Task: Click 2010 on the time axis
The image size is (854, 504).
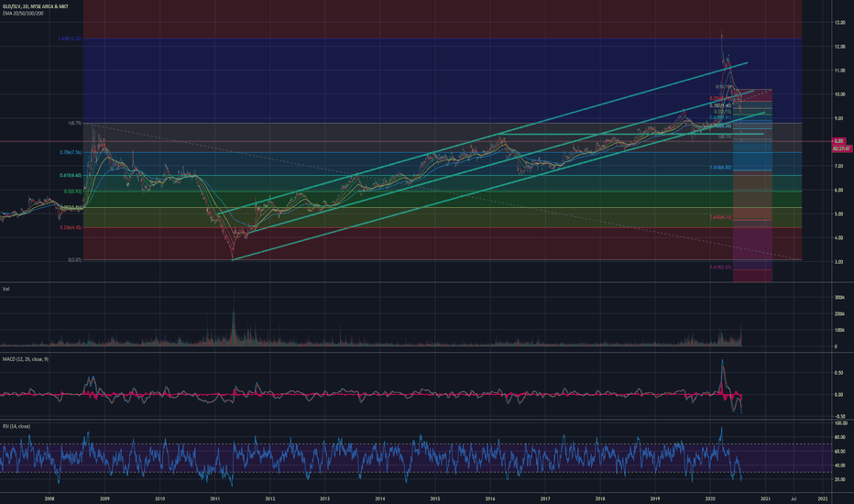Action: click(159, 499)
